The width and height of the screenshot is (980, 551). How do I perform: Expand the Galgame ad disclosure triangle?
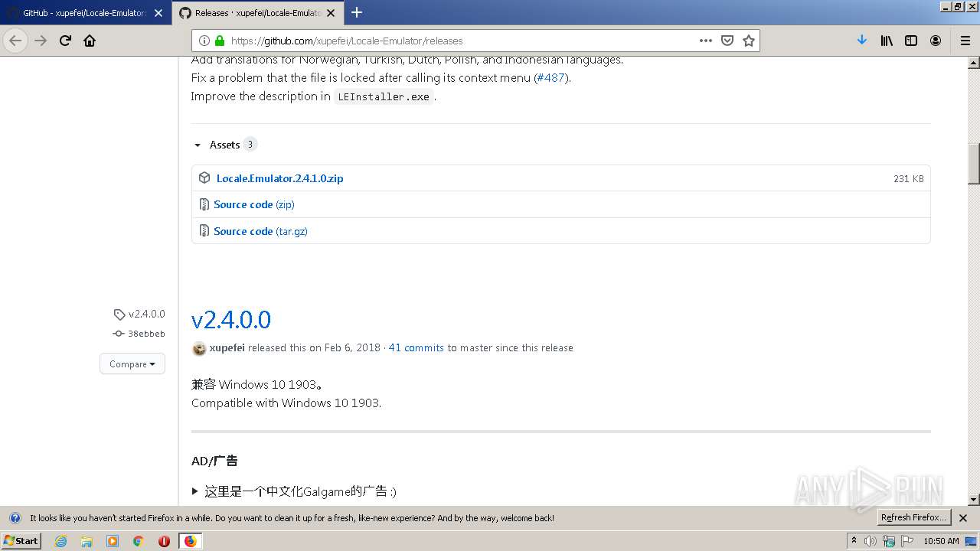[195, 491]
